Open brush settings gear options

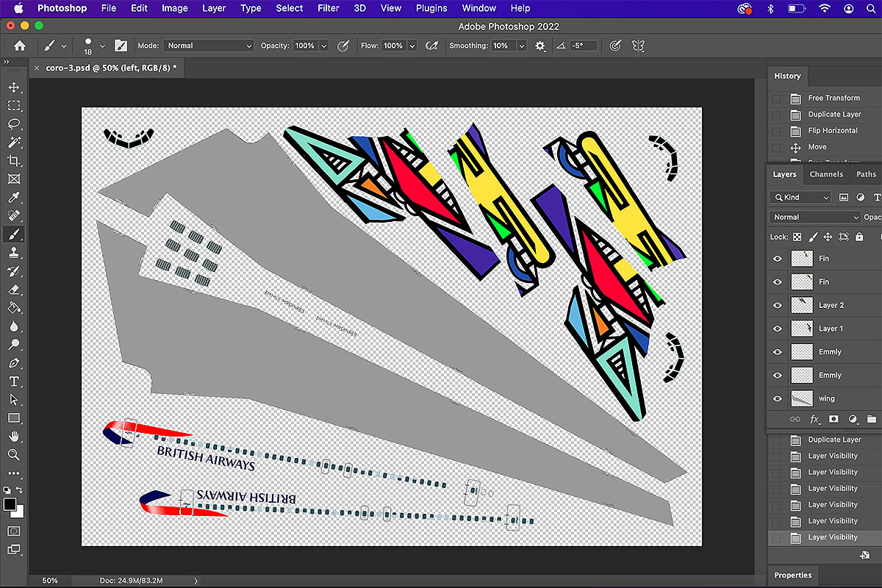(x=540, y=46)
